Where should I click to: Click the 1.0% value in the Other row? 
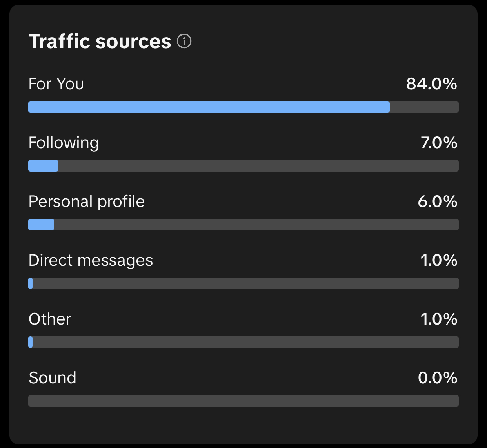coord(439,319)
